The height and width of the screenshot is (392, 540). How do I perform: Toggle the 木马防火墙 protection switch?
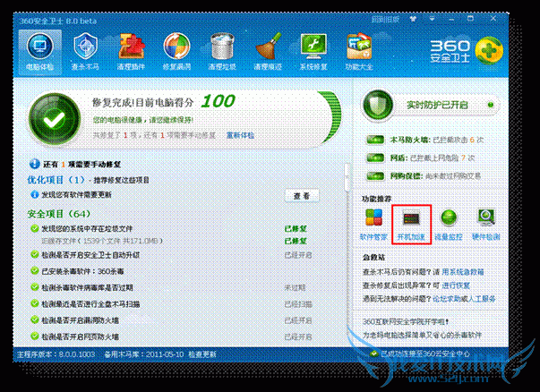(x=375, y=140)
